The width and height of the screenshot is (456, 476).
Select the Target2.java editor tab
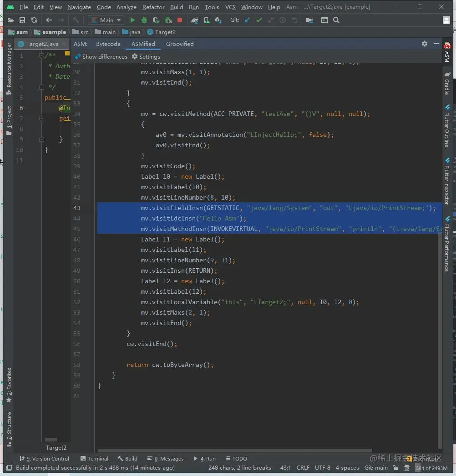click(x=42, y=44)
